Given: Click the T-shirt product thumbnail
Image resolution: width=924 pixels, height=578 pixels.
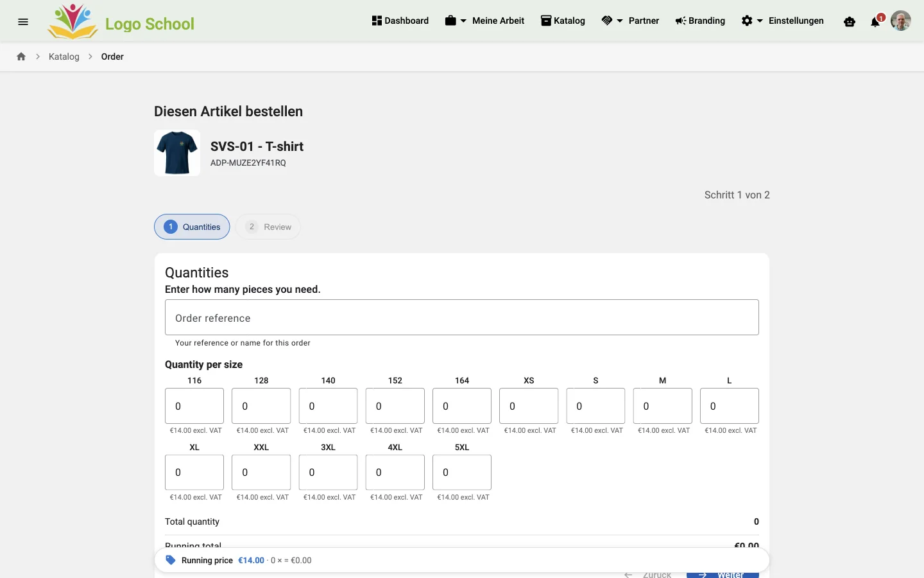Looking at the screenshot, I should [x=177, y=153].
